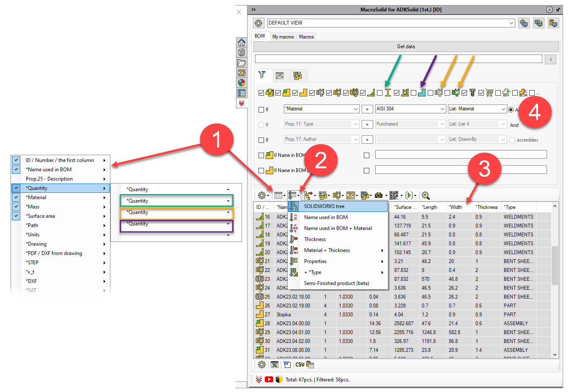Select the funnel filter tab icon
569x392 pixels.
pos(262,75)
